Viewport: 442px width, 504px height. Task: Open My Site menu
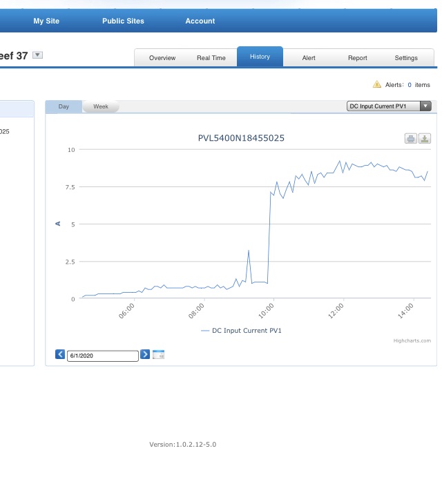click(46, 21)
